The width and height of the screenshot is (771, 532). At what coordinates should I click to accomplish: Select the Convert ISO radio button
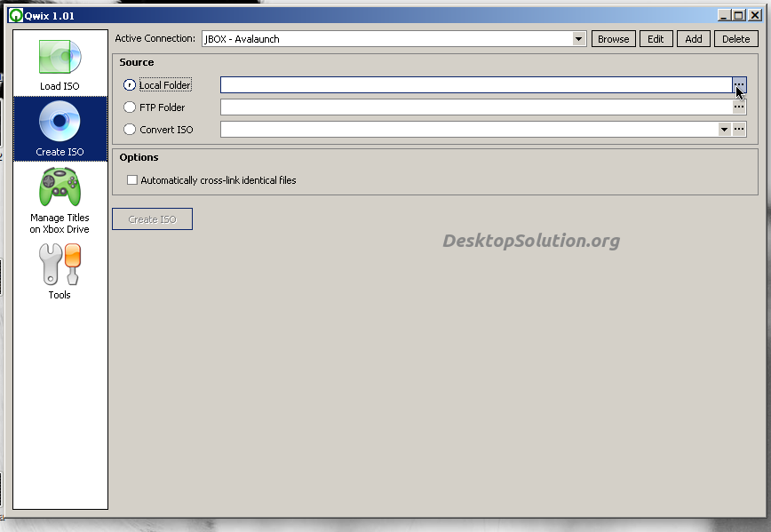[130, 130]
